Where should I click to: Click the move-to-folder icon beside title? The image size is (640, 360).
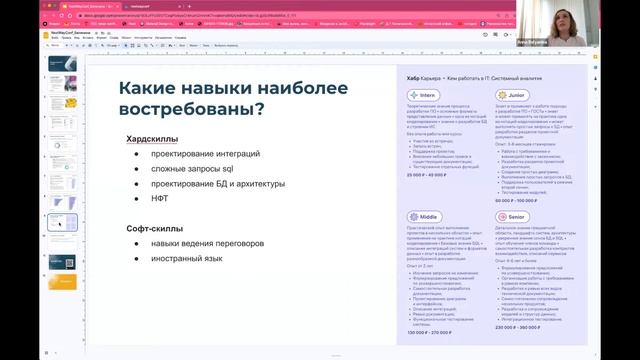102,33
